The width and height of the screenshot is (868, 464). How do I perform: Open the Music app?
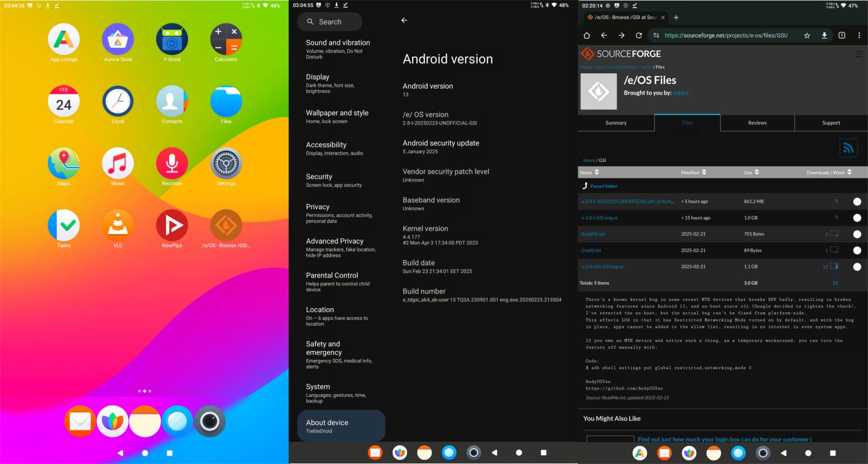point(118,164)
